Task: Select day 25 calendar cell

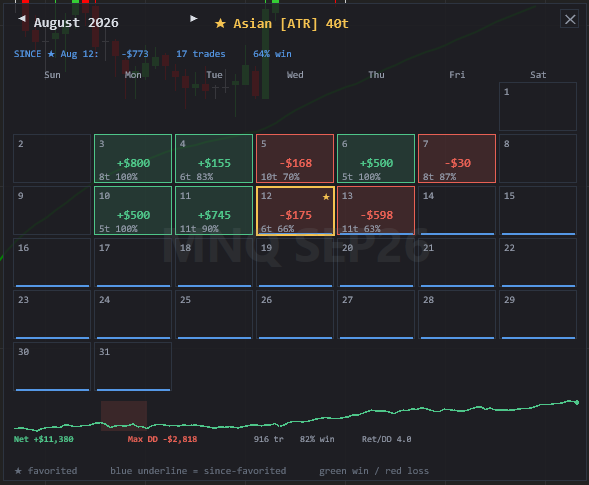Action: tap(214, 314)
